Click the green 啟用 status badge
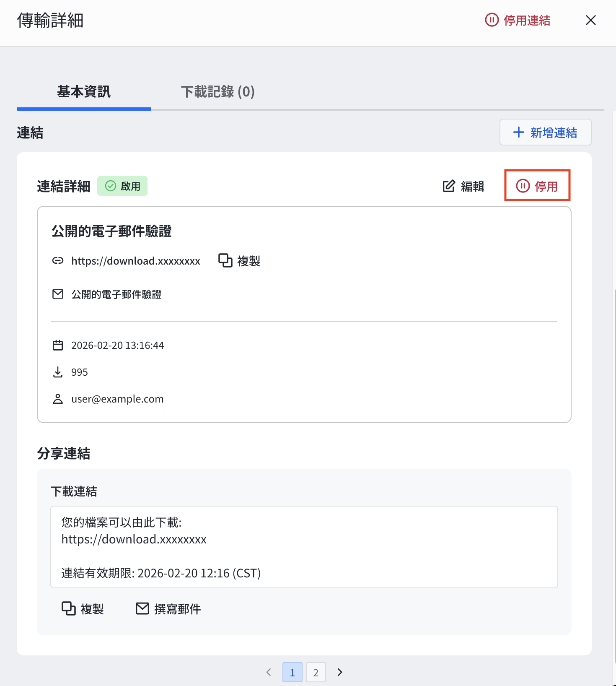The image size is (616, 686). [x=122, y=186]
